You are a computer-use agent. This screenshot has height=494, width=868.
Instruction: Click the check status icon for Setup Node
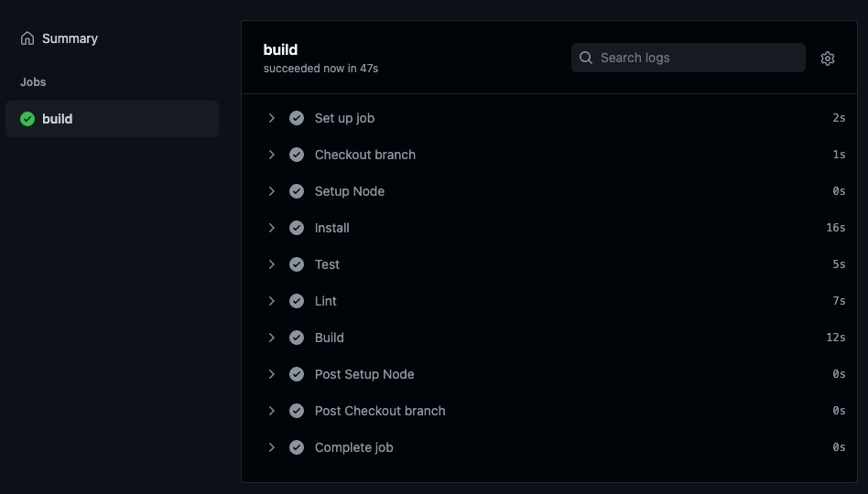(297, 191)
